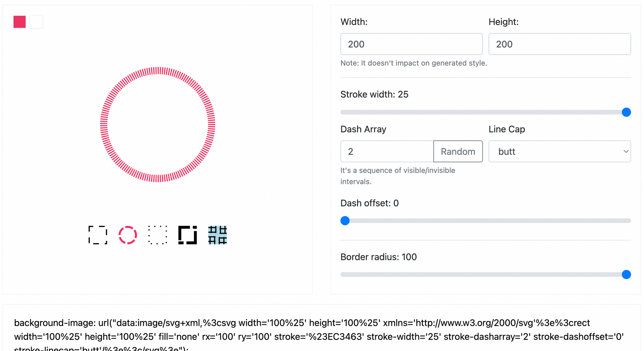The image size is (644, 351).
Task: Click the Dash offset slider handle
Action: (x=345, y=221)
